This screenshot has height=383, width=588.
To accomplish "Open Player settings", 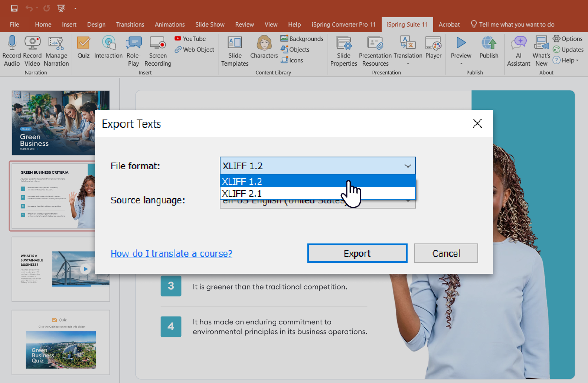I will (x=433, y=47).
